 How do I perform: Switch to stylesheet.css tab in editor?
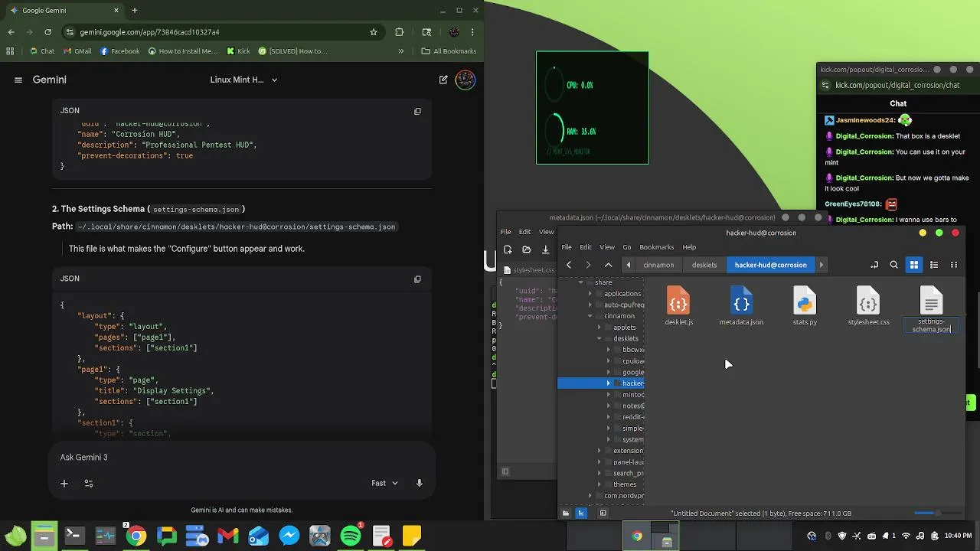tap(530, 270)
